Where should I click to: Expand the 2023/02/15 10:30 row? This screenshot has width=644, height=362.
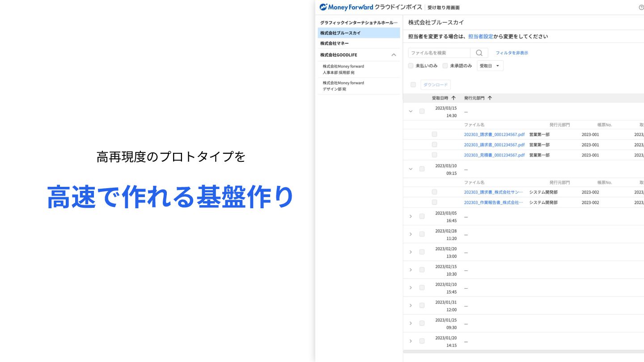(x=411, y=270)
